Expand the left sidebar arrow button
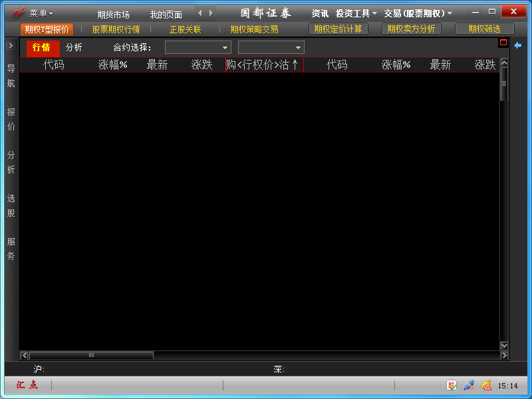The height and width of the screenshot is (399, 532). tap(11, 45)
